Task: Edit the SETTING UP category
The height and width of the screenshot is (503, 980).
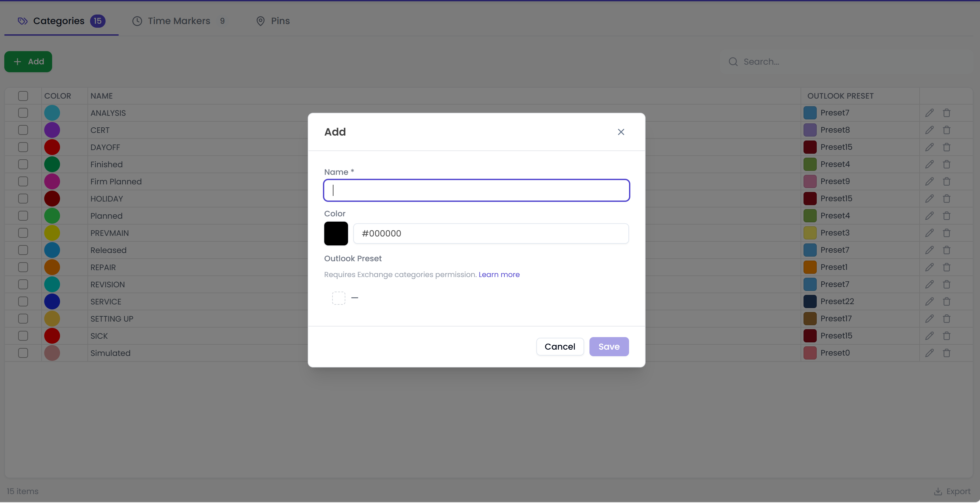Action: 929,319
